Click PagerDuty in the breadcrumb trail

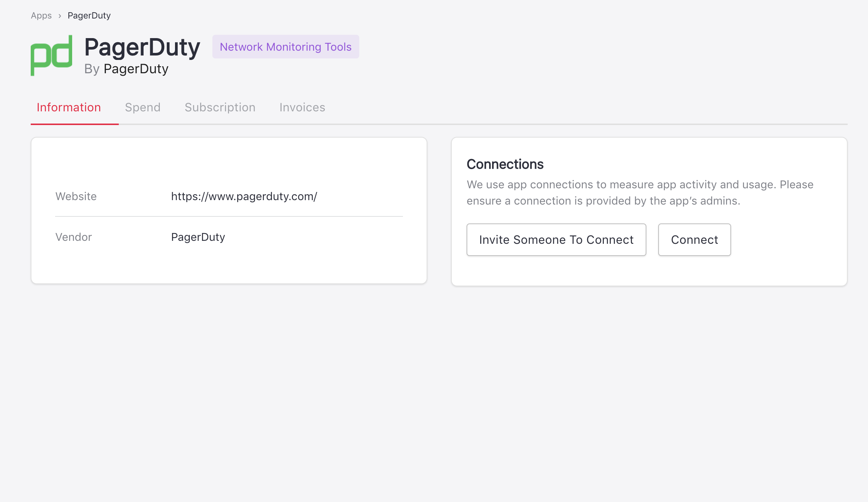pos(89,16)
